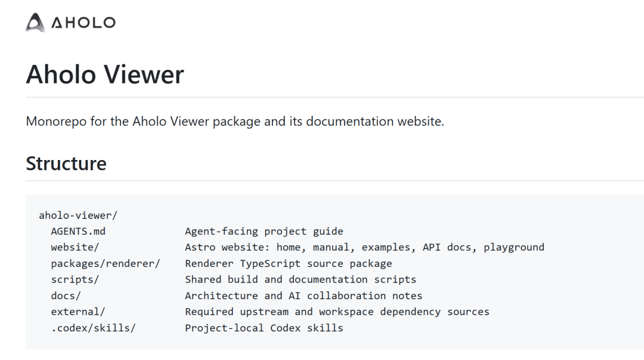644x360 pixels.
Task: Click the Aholo Viewer main heading
Action: (x=105, y=75)
